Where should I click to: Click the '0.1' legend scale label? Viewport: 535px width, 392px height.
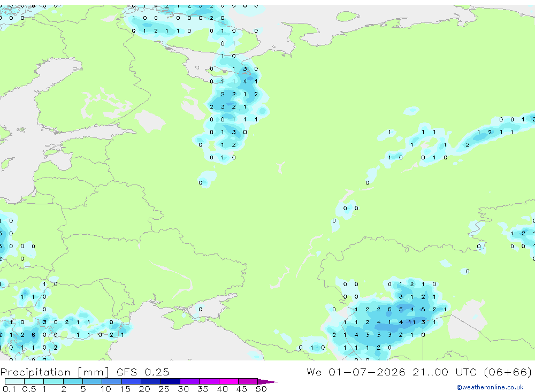coord(9,389)
